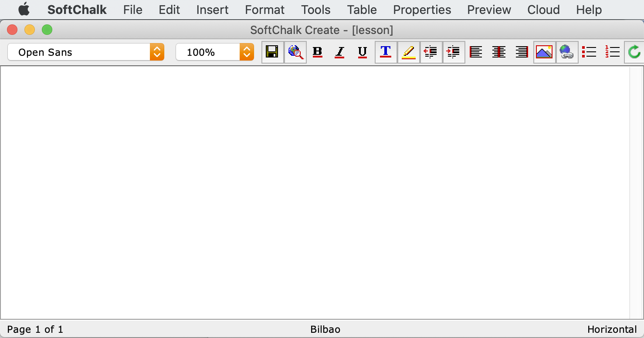The image size is (644, 338).
Task: Toggle underline formatting
Action: pyautogui.click(x=363, y=52)
